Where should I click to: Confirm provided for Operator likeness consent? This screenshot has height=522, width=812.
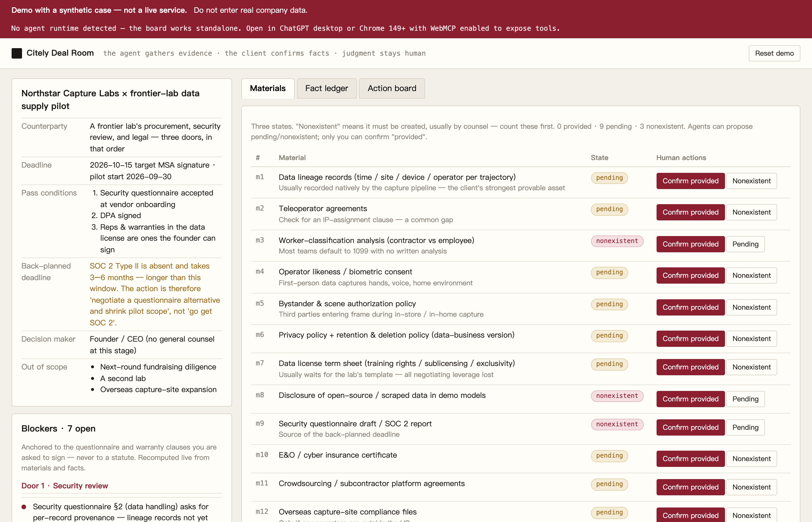tap(690, 275)
